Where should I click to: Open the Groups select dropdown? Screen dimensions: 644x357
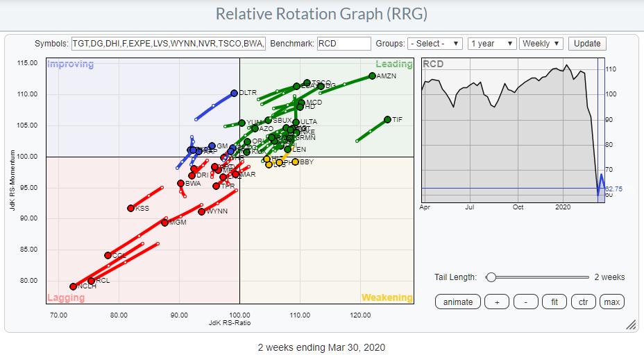coord(435,44)
